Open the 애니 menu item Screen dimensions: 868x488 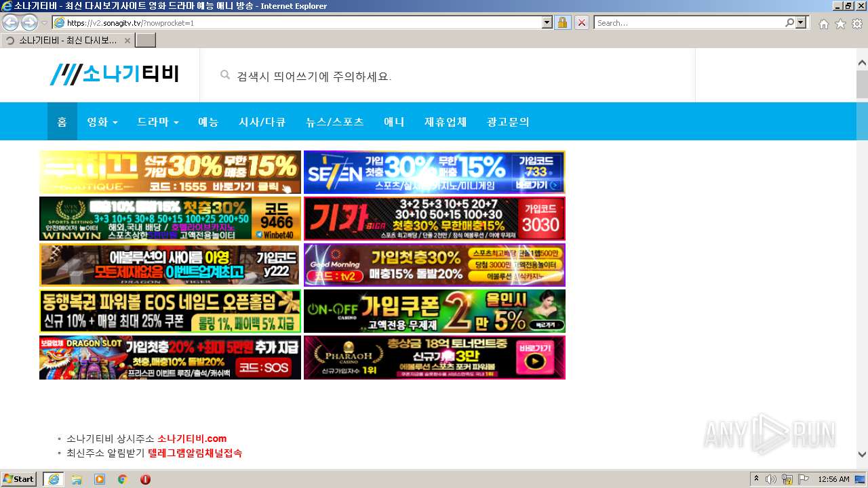[394, 122]
